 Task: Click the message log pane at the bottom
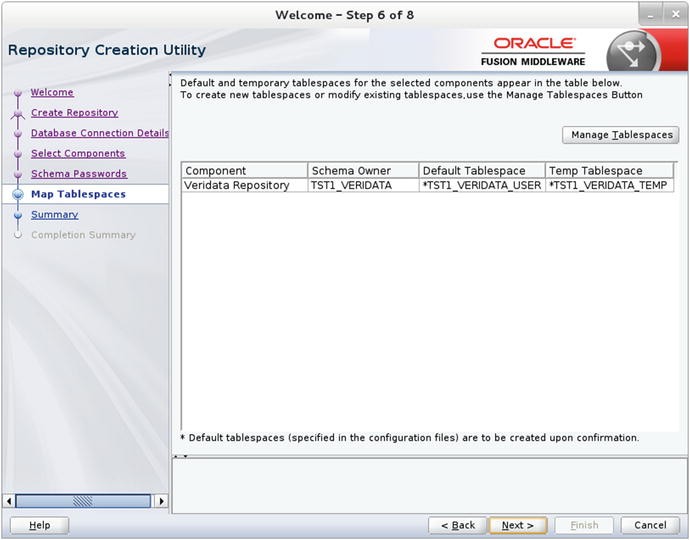429,485
